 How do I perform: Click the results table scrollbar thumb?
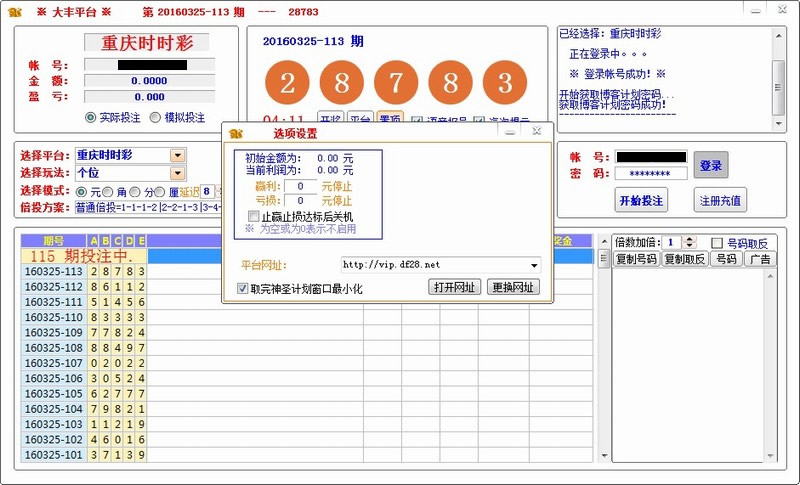[604, 258]
